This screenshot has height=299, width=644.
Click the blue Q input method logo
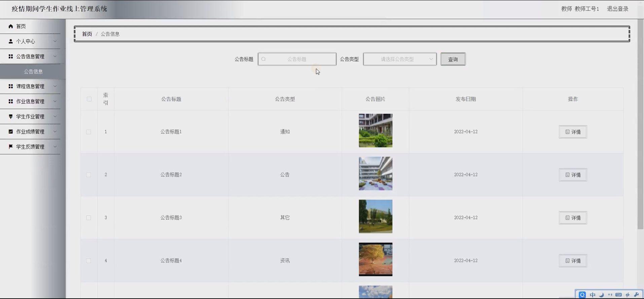582,295
